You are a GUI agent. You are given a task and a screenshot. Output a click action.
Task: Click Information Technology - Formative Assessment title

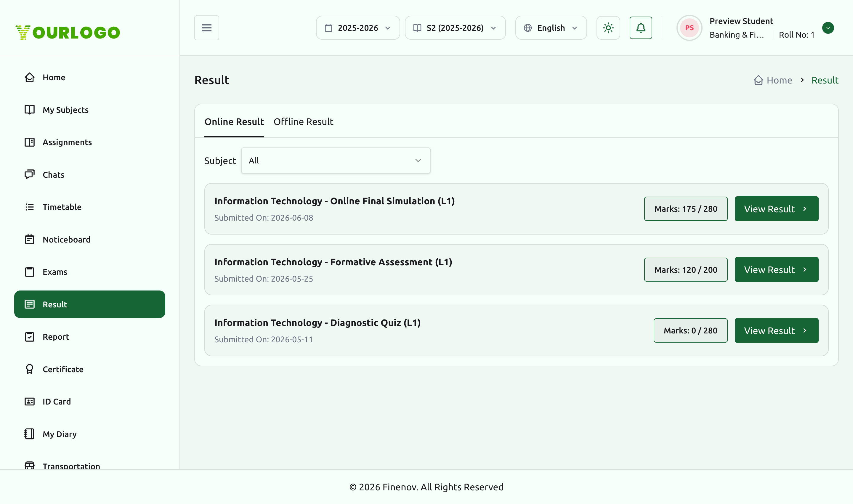[333, 262]
